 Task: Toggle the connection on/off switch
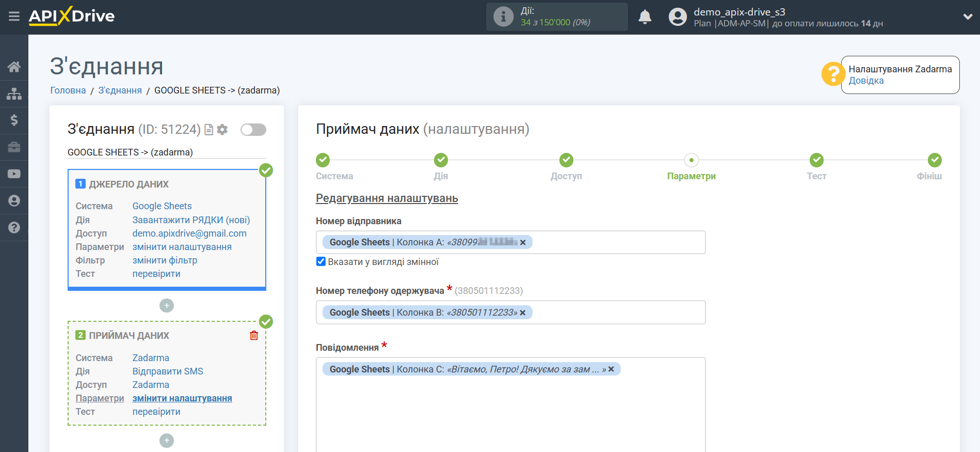(253, 130)
